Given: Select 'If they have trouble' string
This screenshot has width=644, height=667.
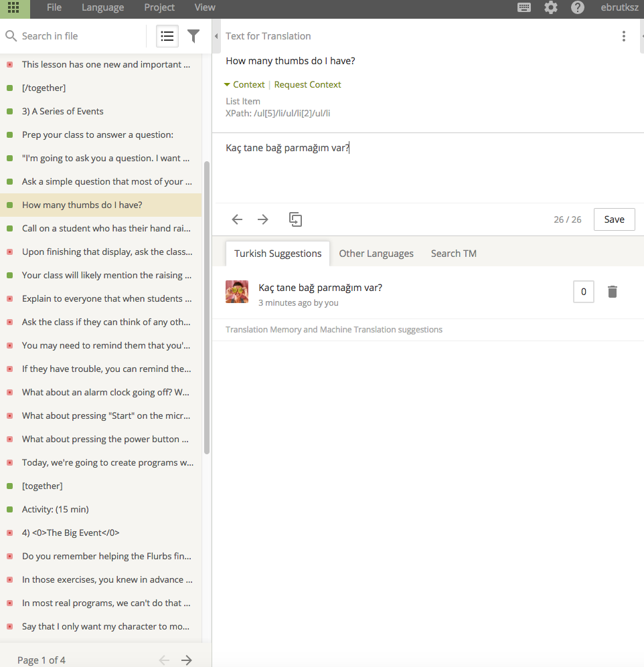Looking at the screenshot, I should (101, 369).
